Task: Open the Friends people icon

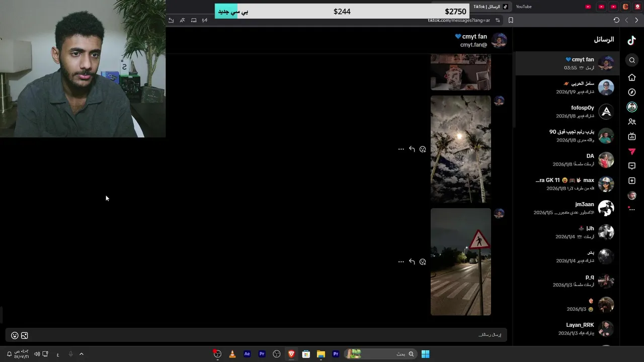Action: pyautogui.click(x=632, y=122)
